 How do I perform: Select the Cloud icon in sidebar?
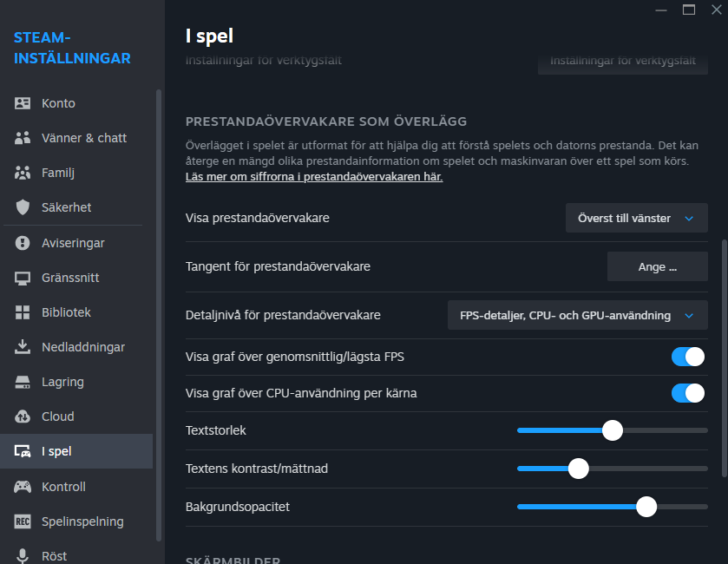tap(23, 416)
